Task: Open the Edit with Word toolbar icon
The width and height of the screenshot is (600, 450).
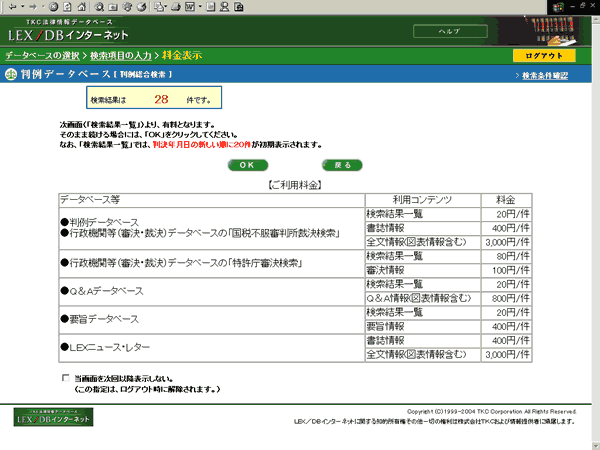Action: 190,7
